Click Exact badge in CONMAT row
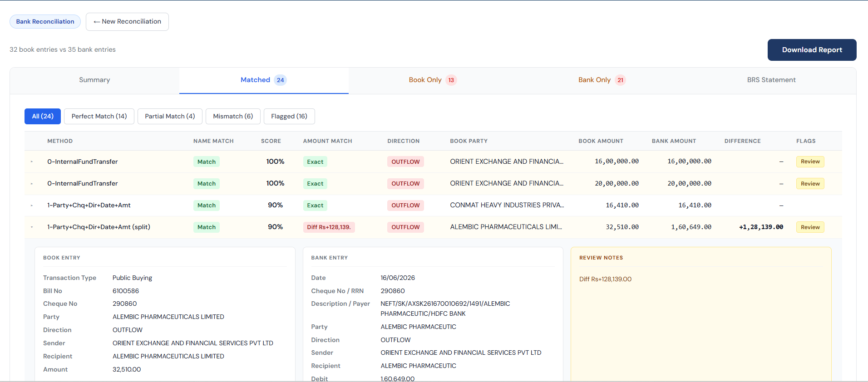868x382 pixels. (315, 206)
